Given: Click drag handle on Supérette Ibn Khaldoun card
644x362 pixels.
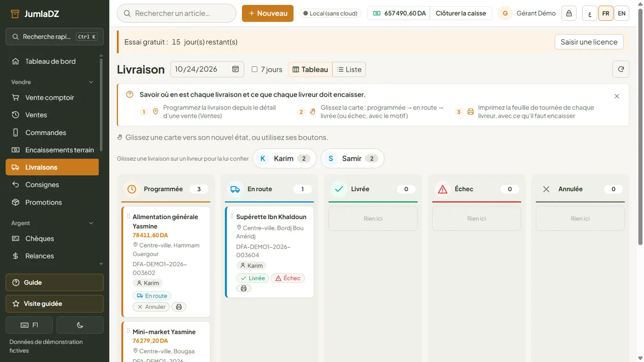Looking at the screenshot, I should tap(232, 216).
